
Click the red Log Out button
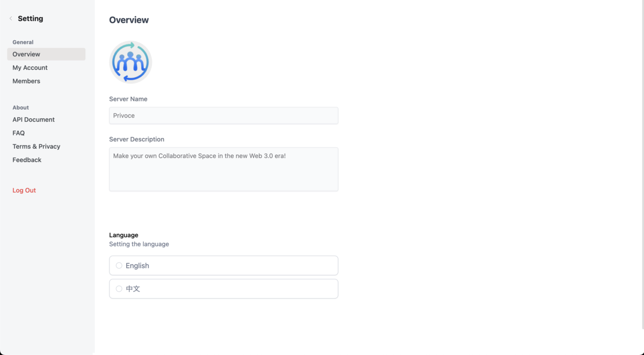click(x=24, y=190)
